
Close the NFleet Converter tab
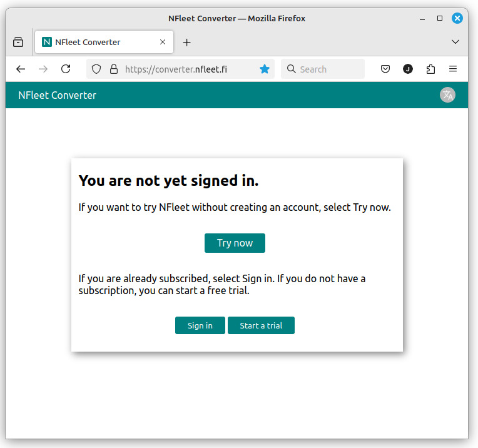click(x=163, y=42)
